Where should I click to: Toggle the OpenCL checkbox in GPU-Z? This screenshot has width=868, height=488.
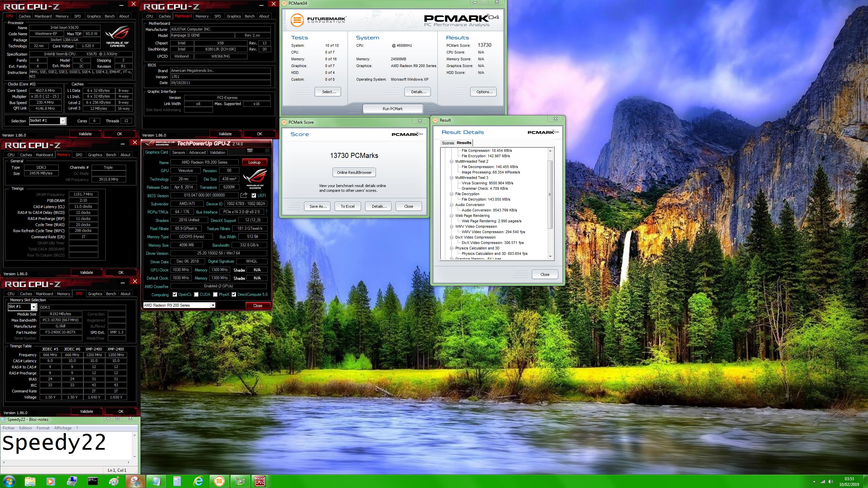click(175, 294)
